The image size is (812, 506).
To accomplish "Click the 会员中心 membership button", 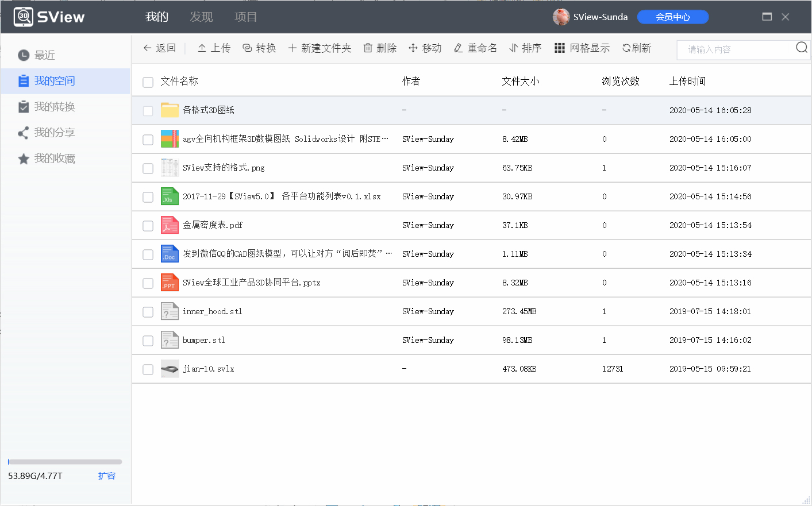I will click(x=673, y=17).
